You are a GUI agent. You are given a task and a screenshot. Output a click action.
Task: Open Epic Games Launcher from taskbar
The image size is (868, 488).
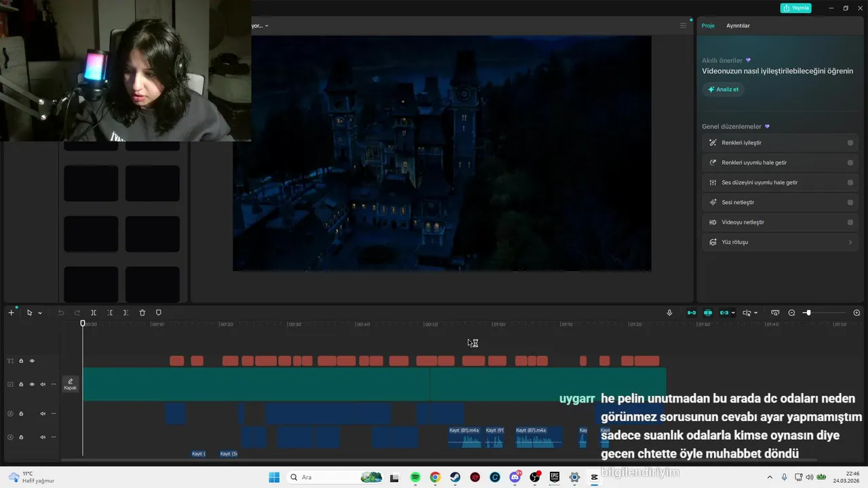tap(555, 477)
